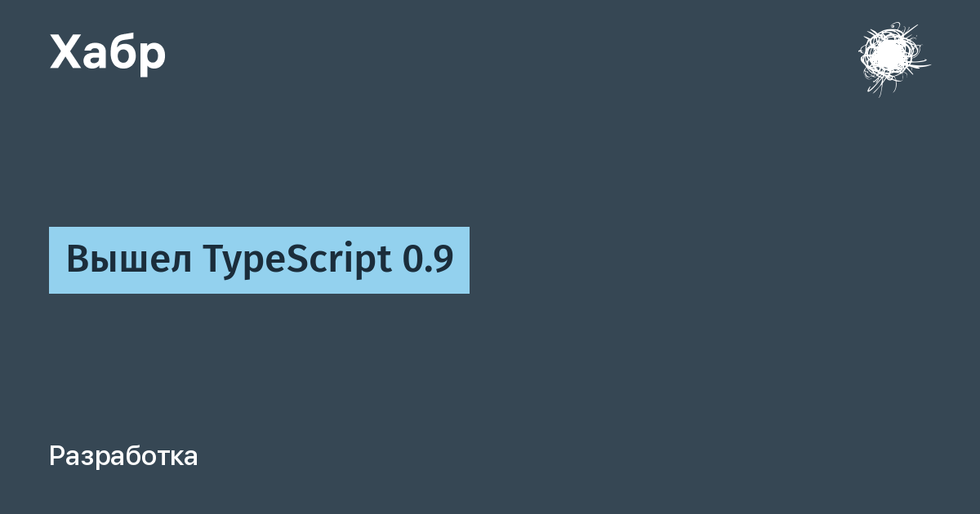Open the Хабр logo
980x514 pixels.
[x=108, y=53]
